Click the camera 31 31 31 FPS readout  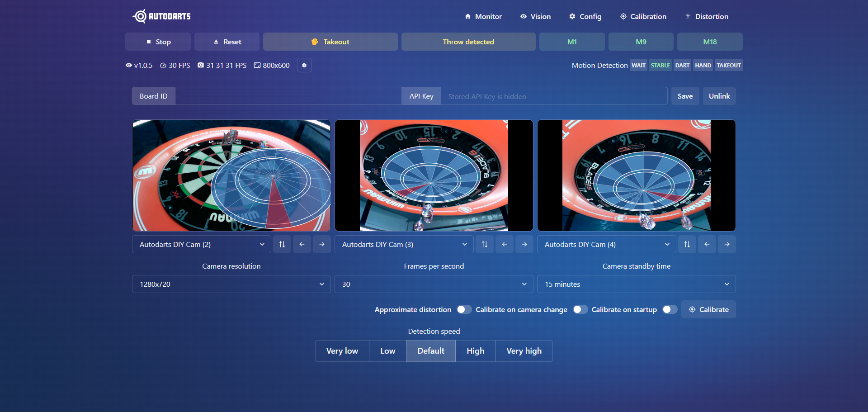(x=222, y=65)
